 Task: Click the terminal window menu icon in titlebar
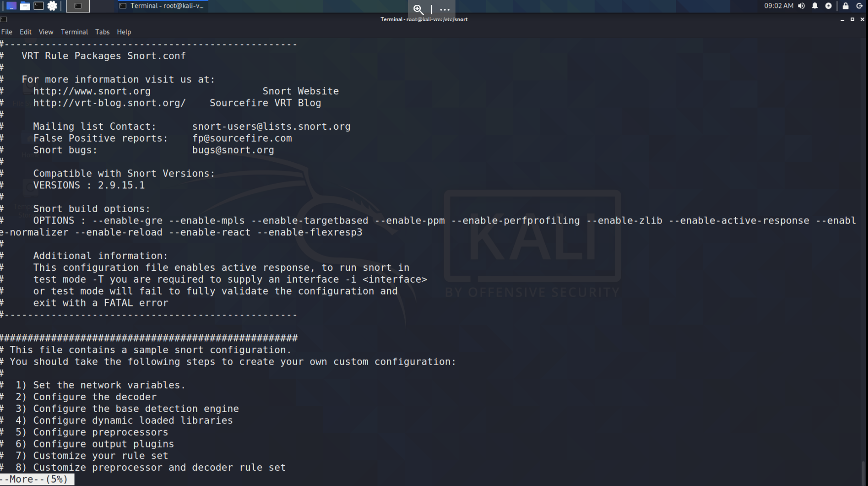pos(3,19)
